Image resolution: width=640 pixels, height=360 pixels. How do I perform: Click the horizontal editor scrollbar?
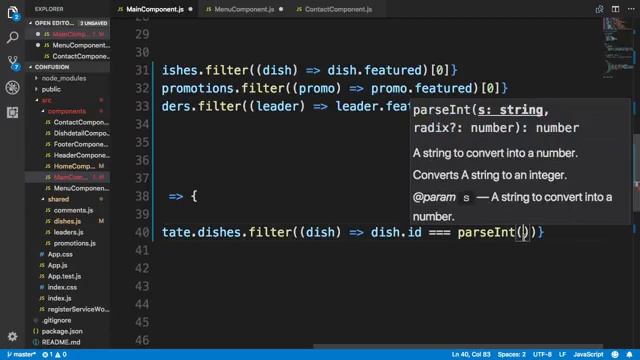pos(458,346)
